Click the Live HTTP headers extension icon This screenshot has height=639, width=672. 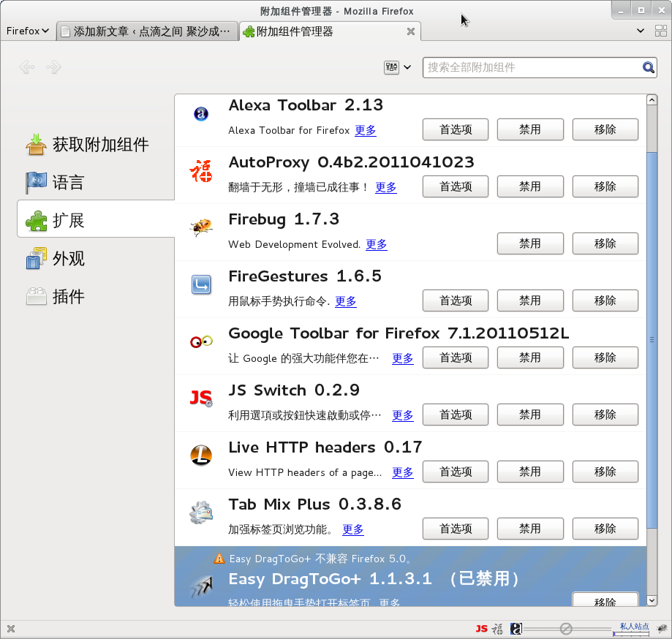[201, 455]
